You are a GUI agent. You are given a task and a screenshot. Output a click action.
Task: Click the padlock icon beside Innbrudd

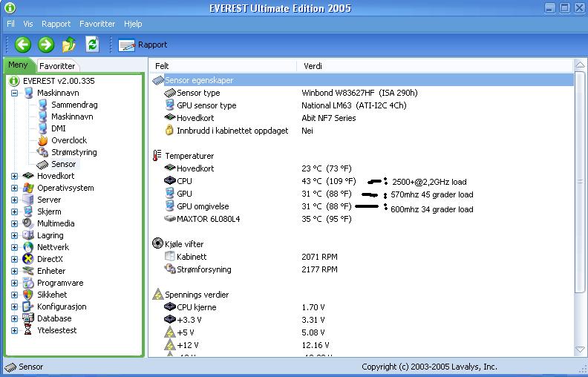(169, 131)
